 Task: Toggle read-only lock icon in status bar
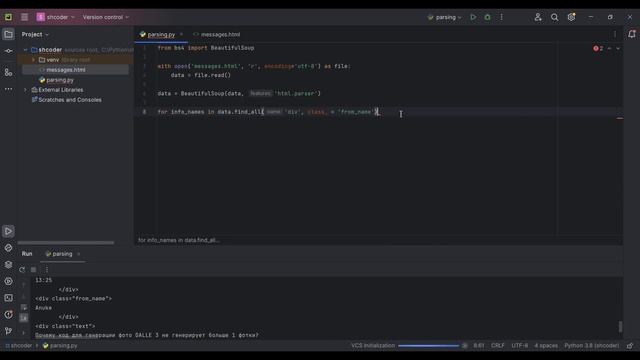630,346
